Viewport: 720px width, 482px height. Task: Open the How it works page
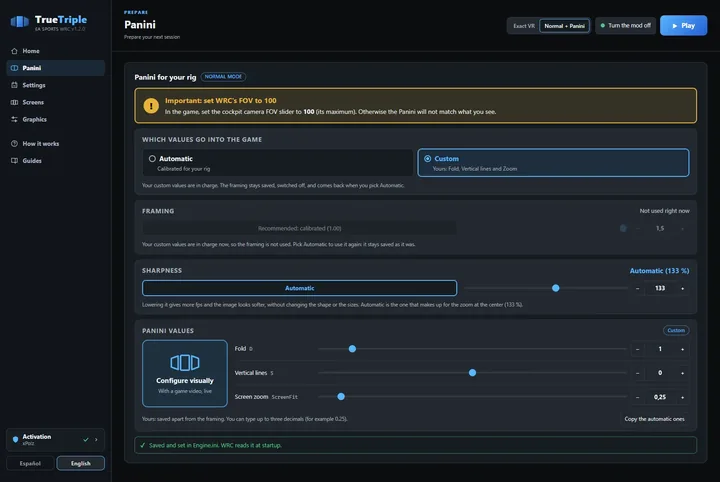pos(55,144)
